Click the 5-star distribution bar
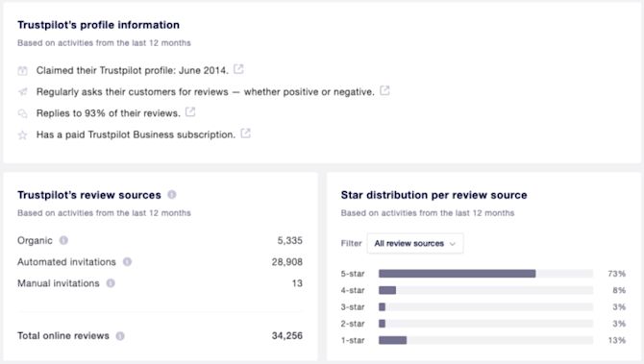 click(x=485, y=274)
